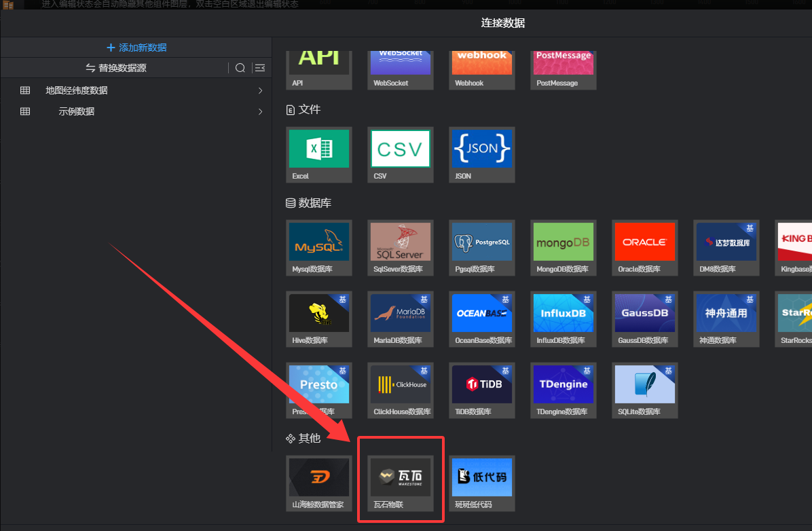The width and height of the screenshot is (812, 531).
Task: Select the TDengine数据库 card
Action: (x=563, y=390)
